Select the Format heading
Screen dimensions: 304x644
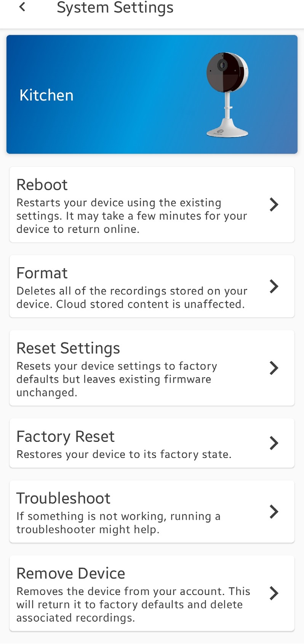42,273
